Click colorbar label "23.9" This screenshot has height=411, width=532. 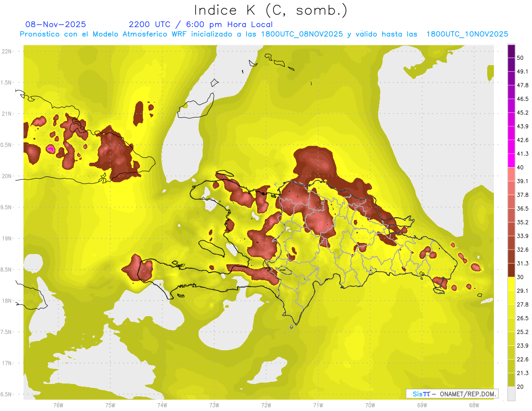coord(522,346)
